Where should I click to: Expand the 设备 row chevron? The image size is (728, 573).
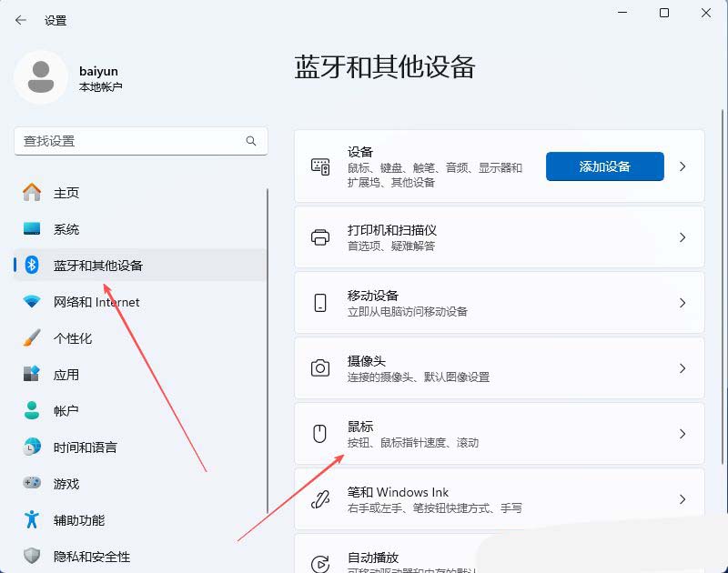[682, 166]
